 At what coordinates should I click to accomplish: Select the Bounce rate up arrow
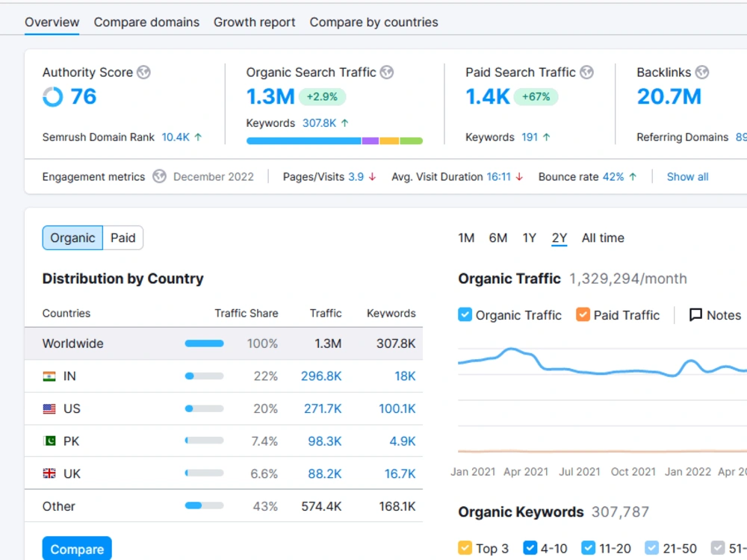[633, 177]
